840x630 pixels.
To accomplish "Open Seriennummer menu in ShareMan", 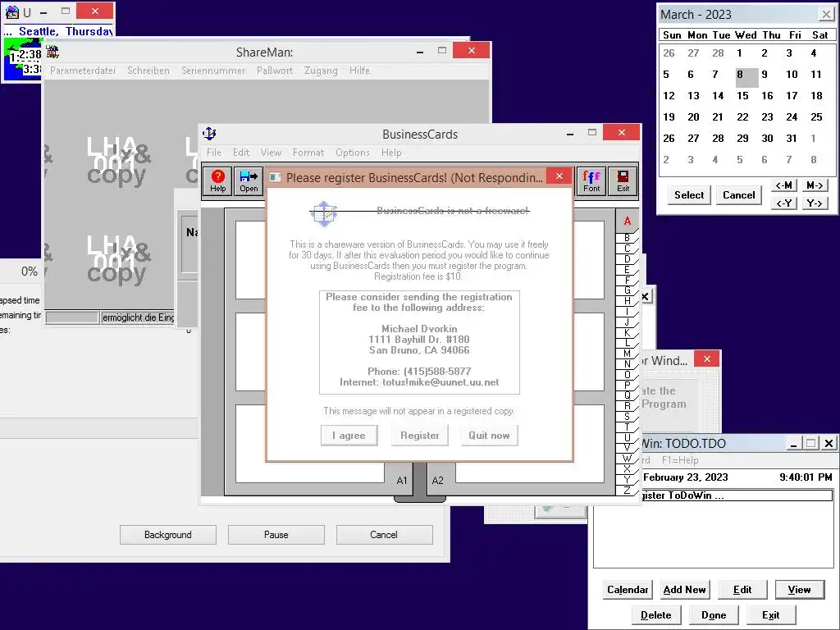I will (213, 71).
